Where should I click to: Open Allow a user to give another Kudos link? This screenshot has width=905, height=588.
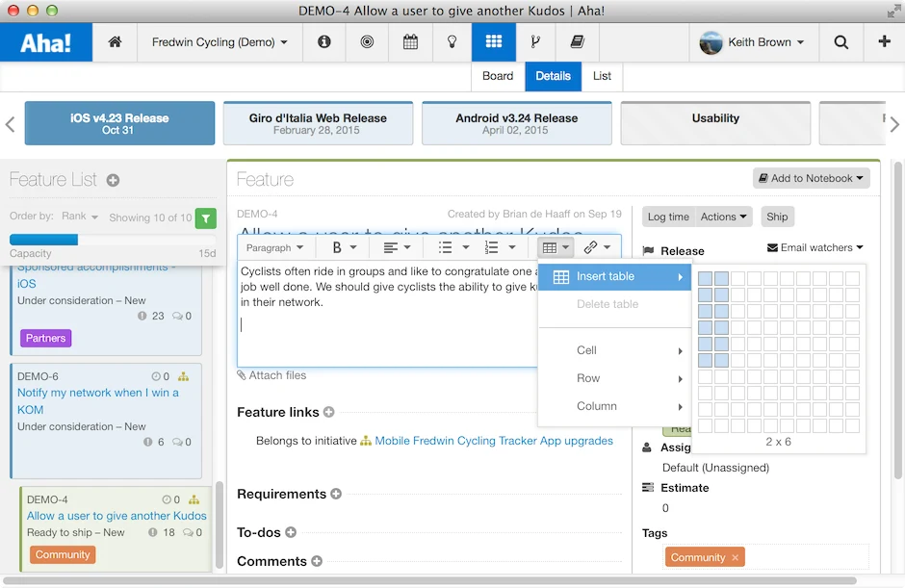pos(116,516)
